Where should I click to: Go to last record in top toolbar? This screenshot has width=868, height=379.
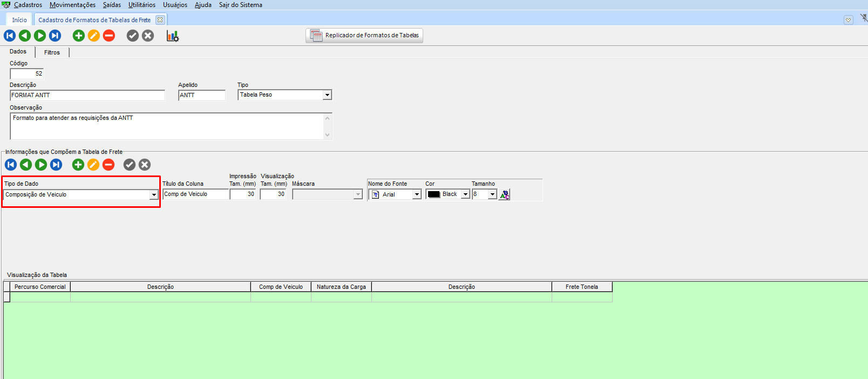(x=55, y=36)
